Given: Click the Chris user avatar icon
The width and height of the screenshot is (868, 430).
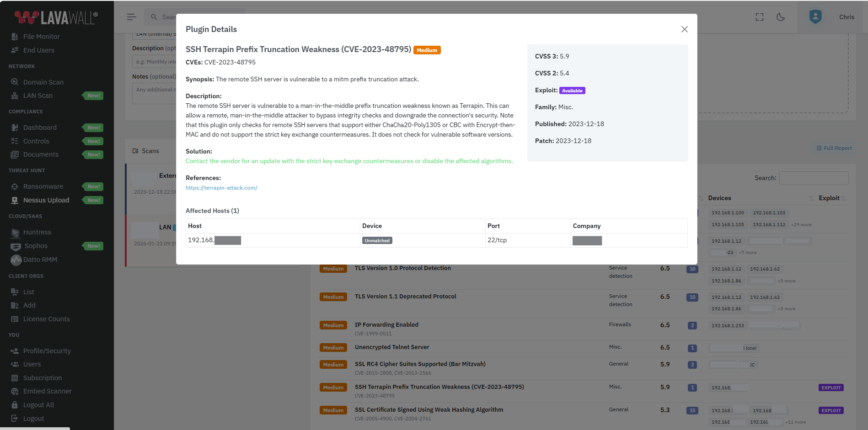Looking at the screenshot, I should (x=815, y=17).
